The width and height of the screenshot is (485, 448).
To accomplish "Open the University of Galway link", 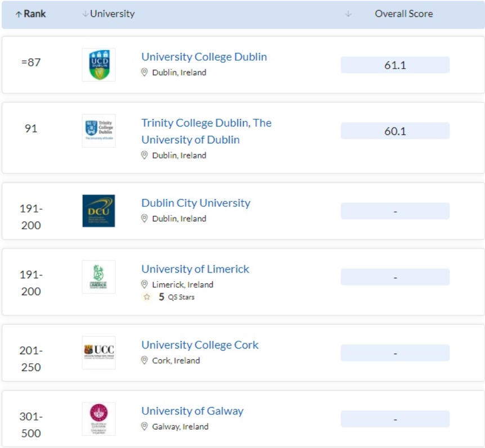I will pos(192,411).
